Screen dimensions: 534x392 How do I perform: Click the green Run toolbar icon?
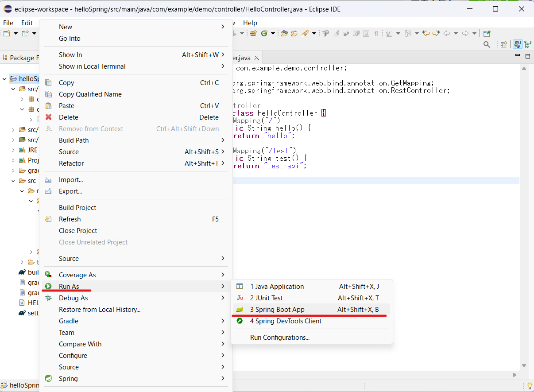click(264, 33)
